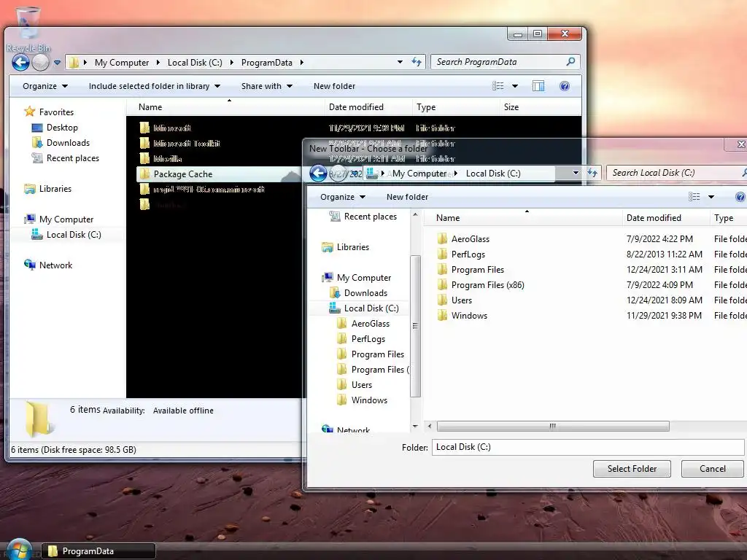
Task: Select Desktop in ProgramData navigation pane
Action: (x=62, y=128)
